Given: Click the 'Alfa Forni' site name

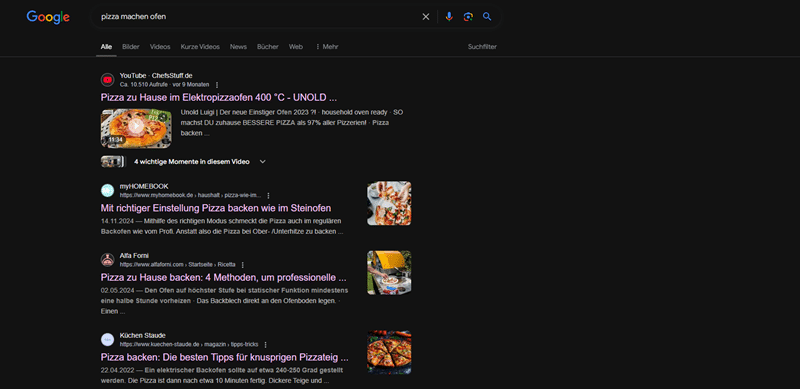Looking at the screenshot, I should coord(134,256).
